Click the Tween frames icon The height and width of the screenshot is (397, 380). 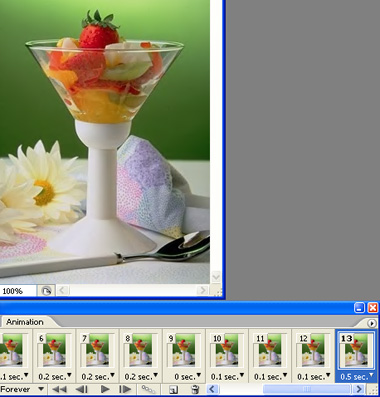[148, 389]
